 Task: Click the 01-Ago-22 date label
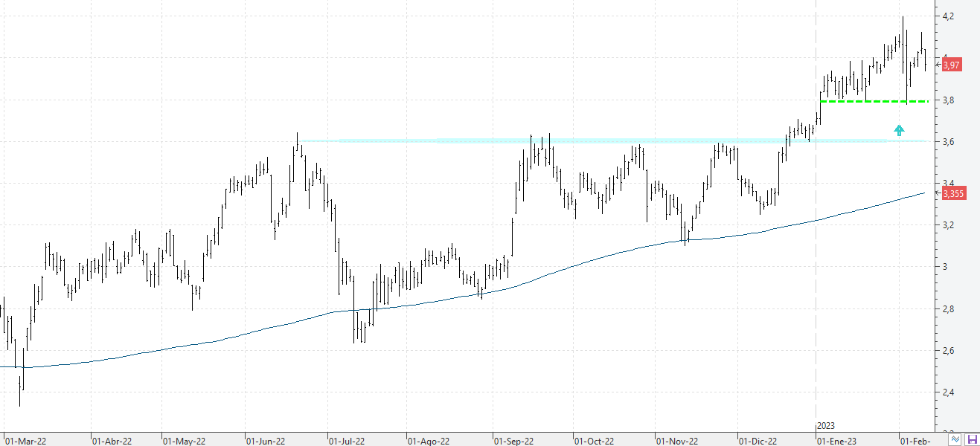click(x=429, y=441)
